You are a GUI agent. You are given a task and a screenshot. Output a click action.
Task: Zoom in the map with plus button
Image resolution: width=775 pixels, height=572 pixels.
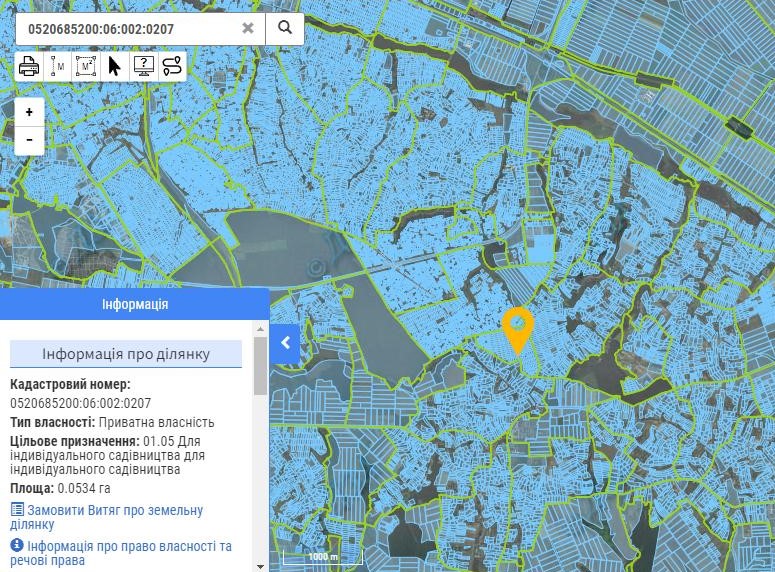click(x=30, y=112)
